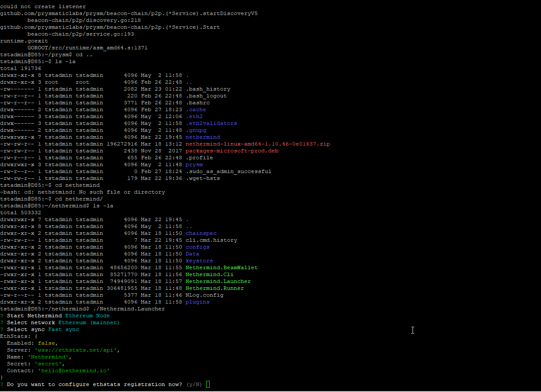This screenshot has width=541, height=392.
Task: Click the .eth2validators directory name
Action: (x=211, y=123)
